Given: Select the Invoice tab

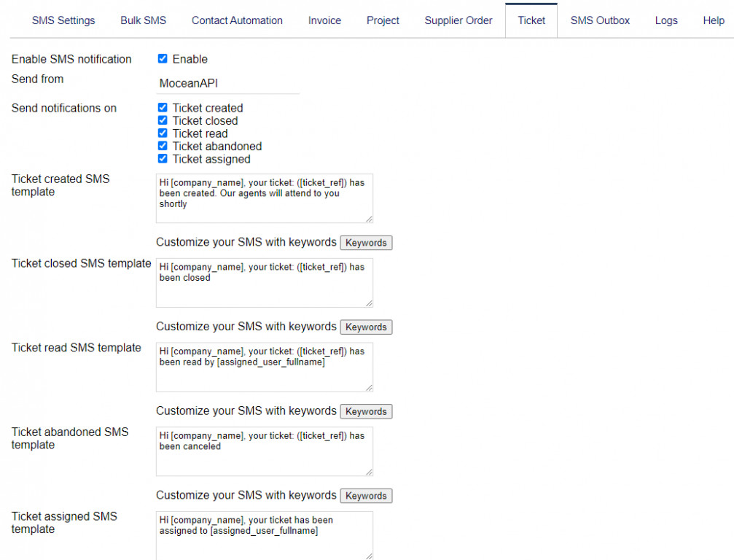Looking at the screenshot, I should 324,20.
